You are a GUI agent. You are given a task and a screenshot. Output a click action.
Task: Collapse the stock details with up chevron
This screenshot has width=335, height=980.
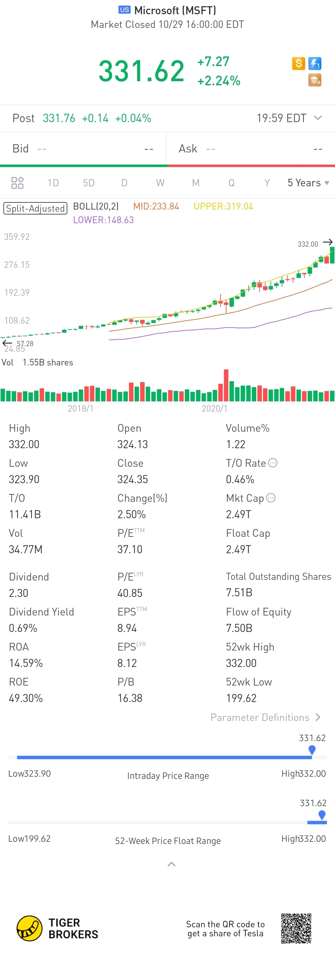click(x=171, y=864)
